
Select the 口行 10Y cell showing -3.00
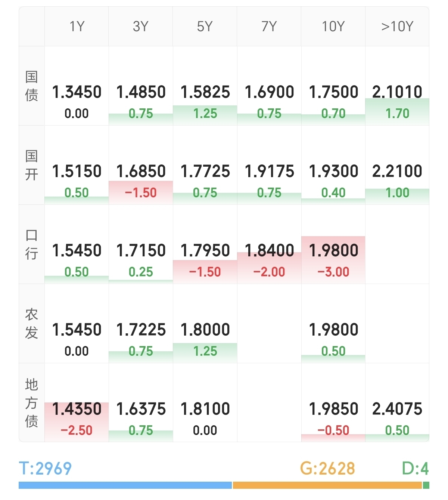333,272
